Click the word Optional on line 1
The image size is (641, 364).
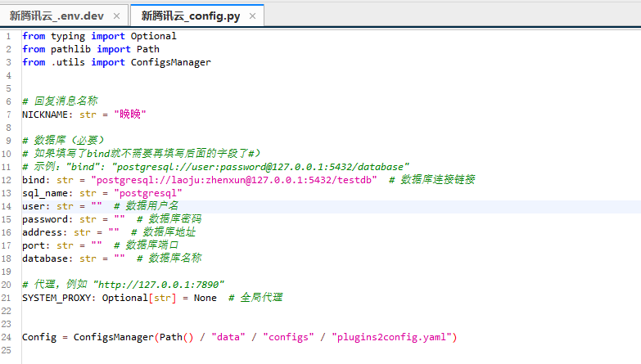[x=153, y=36]
